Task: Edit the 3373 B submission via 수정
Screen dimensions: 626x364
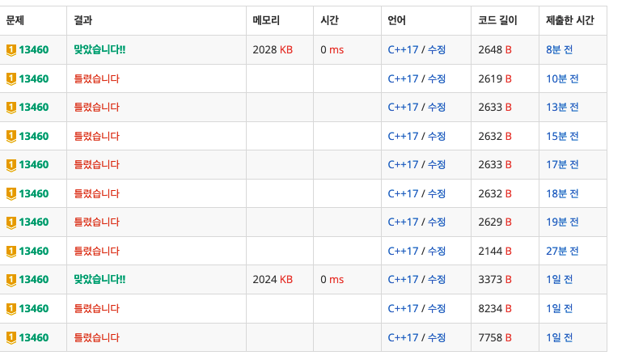Action: (437, 280)
